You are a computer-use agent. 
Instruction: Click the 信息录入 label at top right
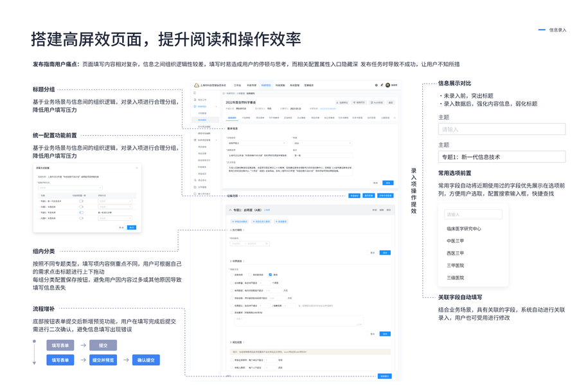pos(558,30)
